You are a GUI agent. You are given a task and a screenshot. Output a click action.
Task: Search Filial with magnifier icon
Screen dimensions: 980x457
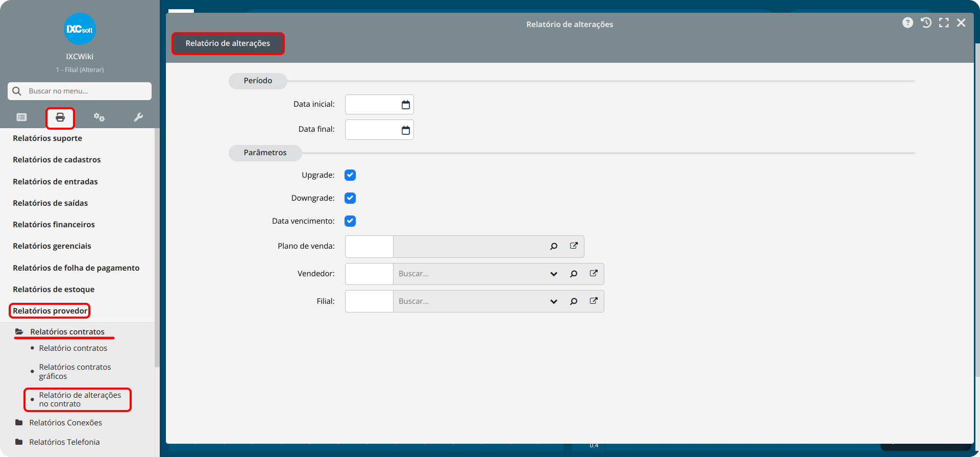574,302
